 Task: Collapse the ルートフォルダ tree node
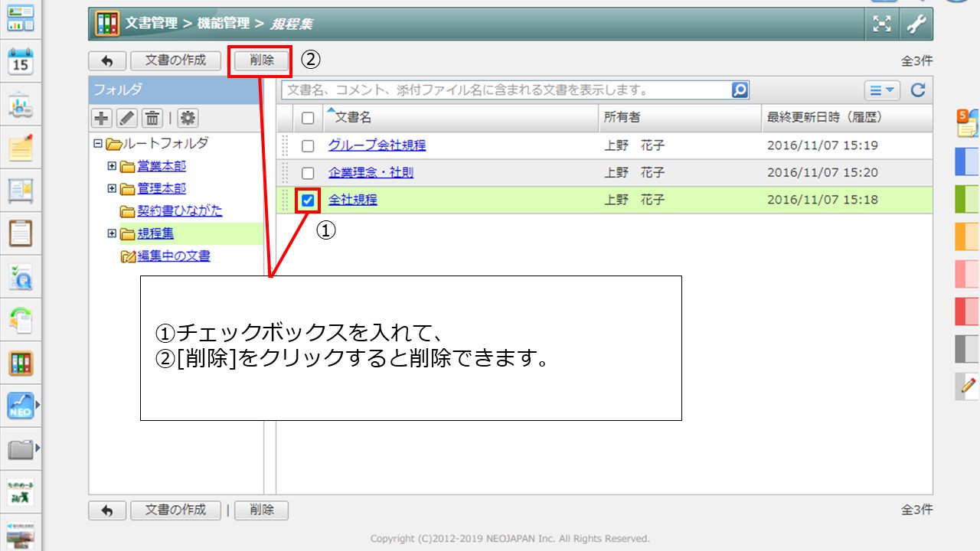pyautogui.click(x=97, y=144)
